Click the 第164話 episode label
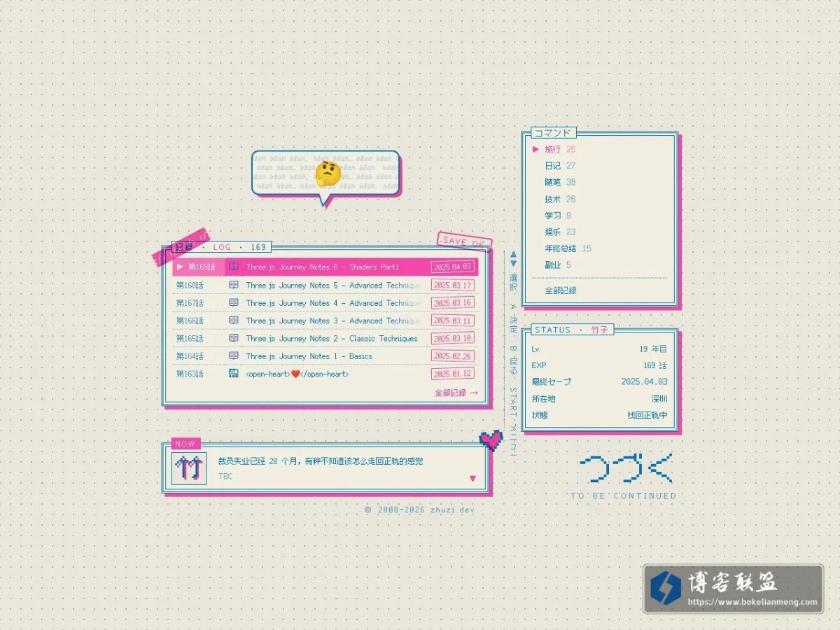The image size is (840, 630). (190, 356)
